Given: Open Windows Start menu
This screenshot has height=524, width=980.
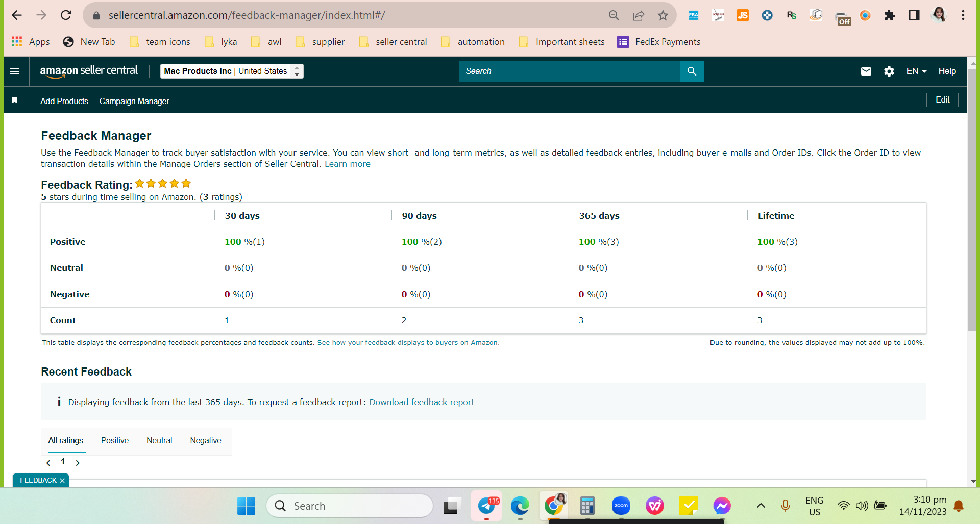Looking at the screenshot, I should point(246,506).
